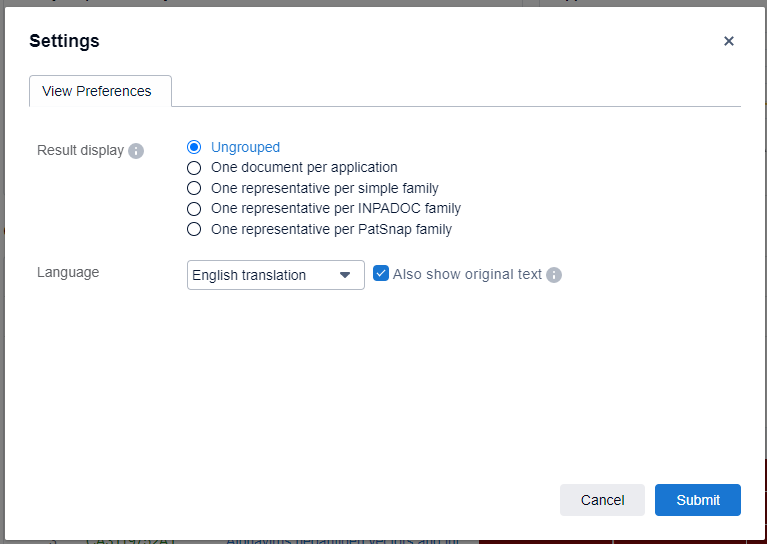The image size is (767, 544).
Task: Click the Language field label
Action: (x=68, y=272)
